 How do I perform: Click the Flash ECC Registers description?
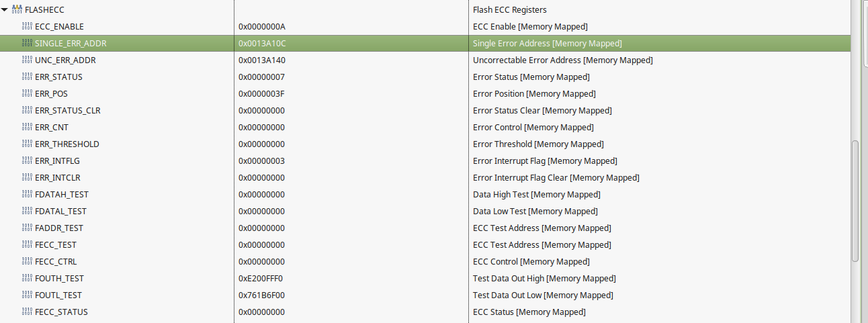pos(509,9)
